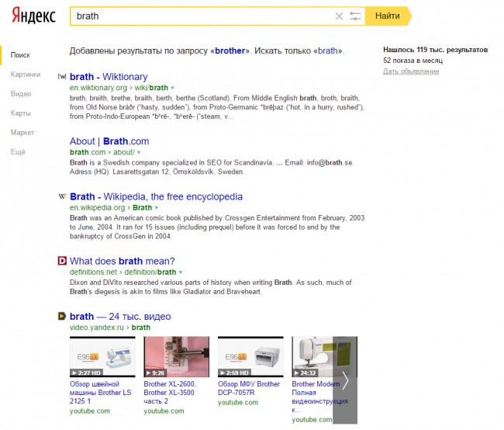The height and width of the screenshot is (430, 504).
Task: Click into the search field containing brath
Action: click(202, 16)
